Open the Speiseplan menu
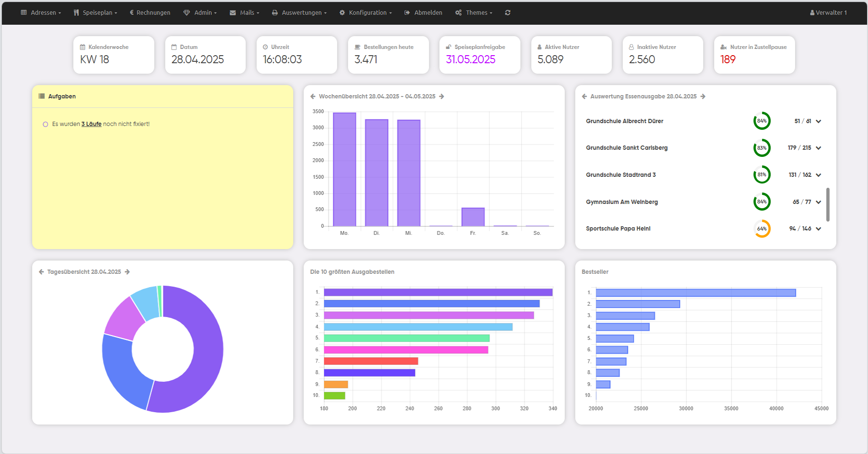 point(96,13)
